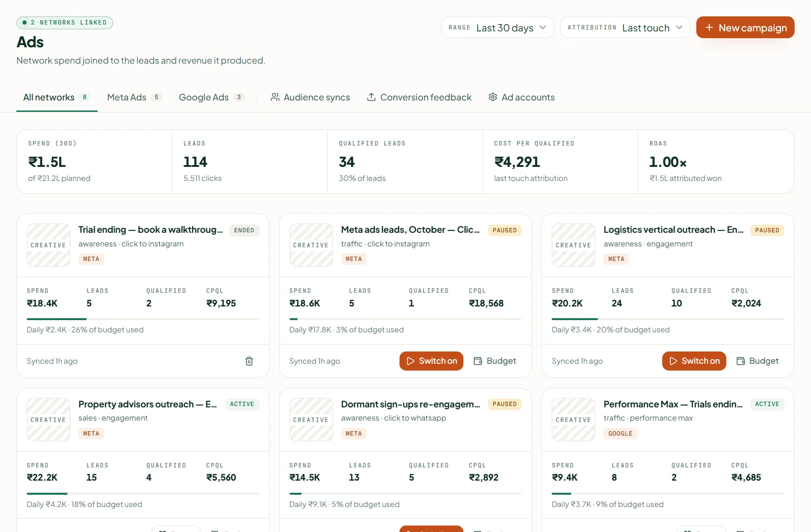The height and width of the screenshot is (532, 811).
Task: Open Budget for Logistics vertical outreach
Action: [x=757, y=361]
